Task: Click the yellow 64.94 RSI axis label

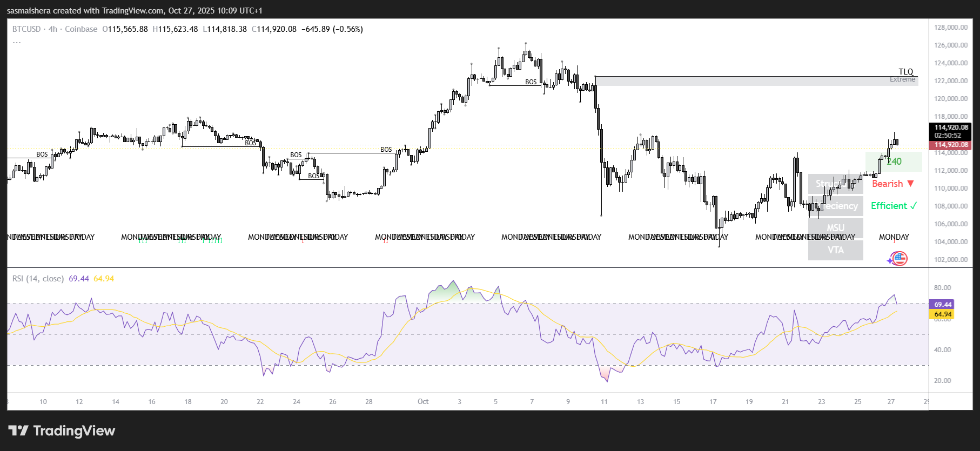Action: pyautogui.click(x=941, y=314)
